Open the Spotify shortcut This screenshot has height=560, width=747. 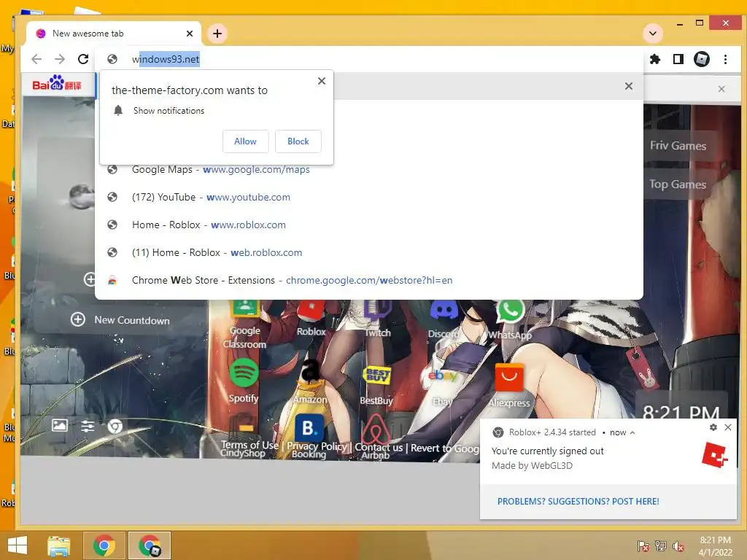pos(244,381)
